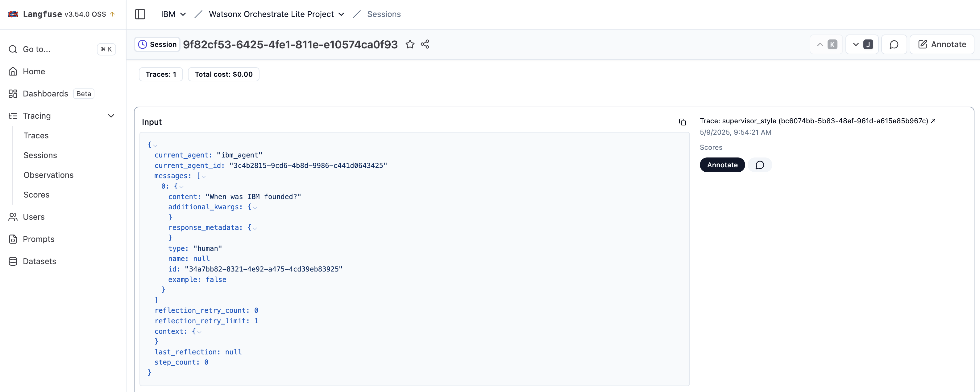Select Scores under Tracing

36,195
